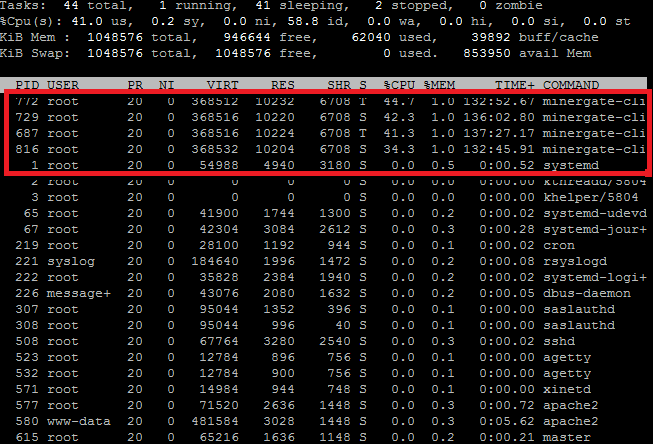Click the 481584 VIRT value
The image size is (653, 444).
(x=215, y=422)
